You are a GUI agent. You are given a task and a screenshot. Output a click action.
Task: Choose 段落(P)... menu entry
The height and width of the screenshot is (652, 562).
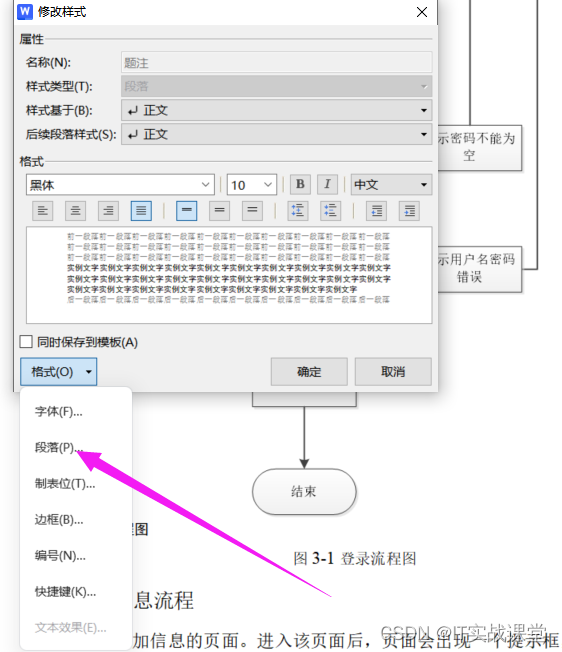point(59,447)
